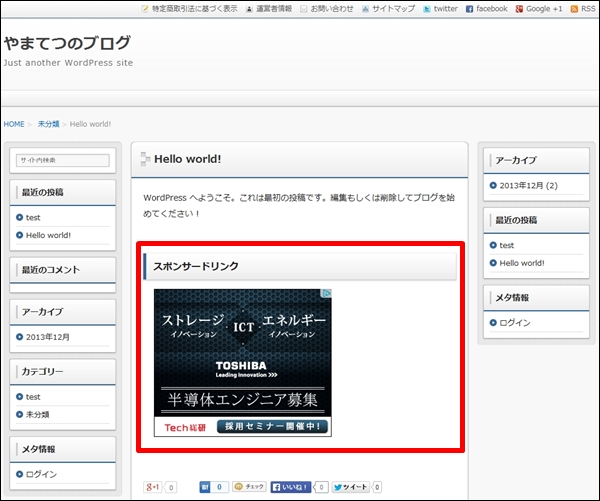Open 2013年12月 in left アーカイブ widget
Screen dimensions: 600x501
(x=48, y=337)
